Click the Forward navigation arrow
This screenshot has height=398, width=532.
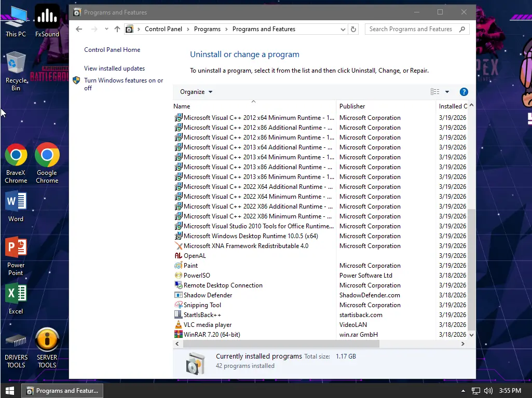point(94,29)
